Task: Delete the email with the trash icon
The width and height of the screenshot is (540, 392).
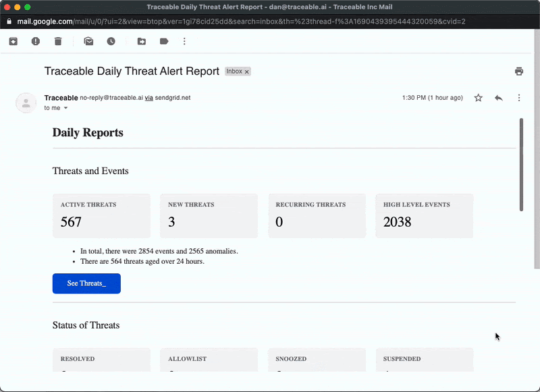Action: click(58, 41)
